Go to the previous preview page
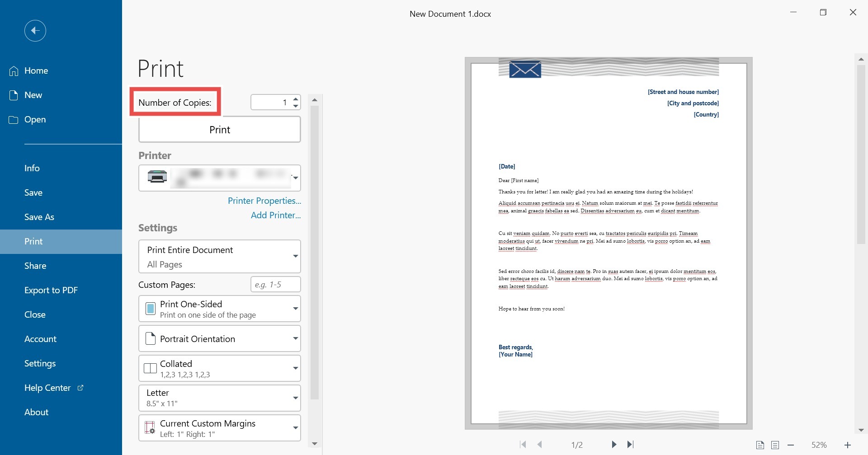 540,445
